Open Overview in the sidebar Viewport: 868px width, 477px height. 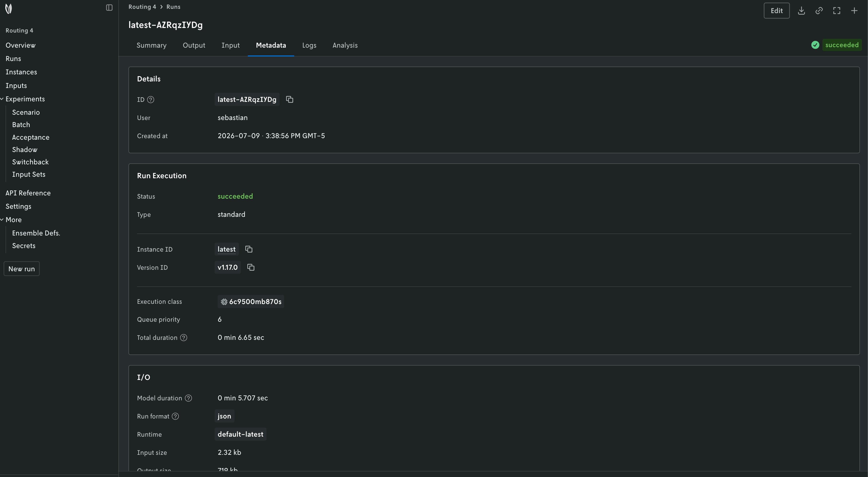[x=21, y=45]
